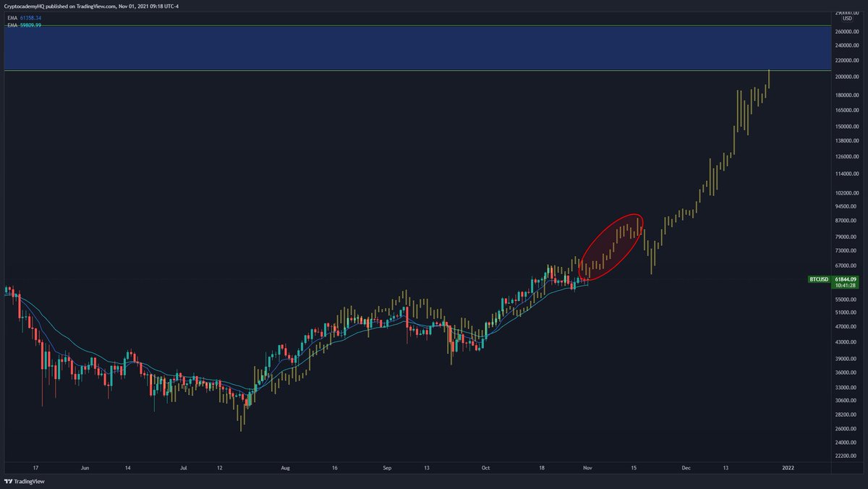Click the Aug label on time axis
This screenshot has height=489, width=868.
click(x=286, y=468)
